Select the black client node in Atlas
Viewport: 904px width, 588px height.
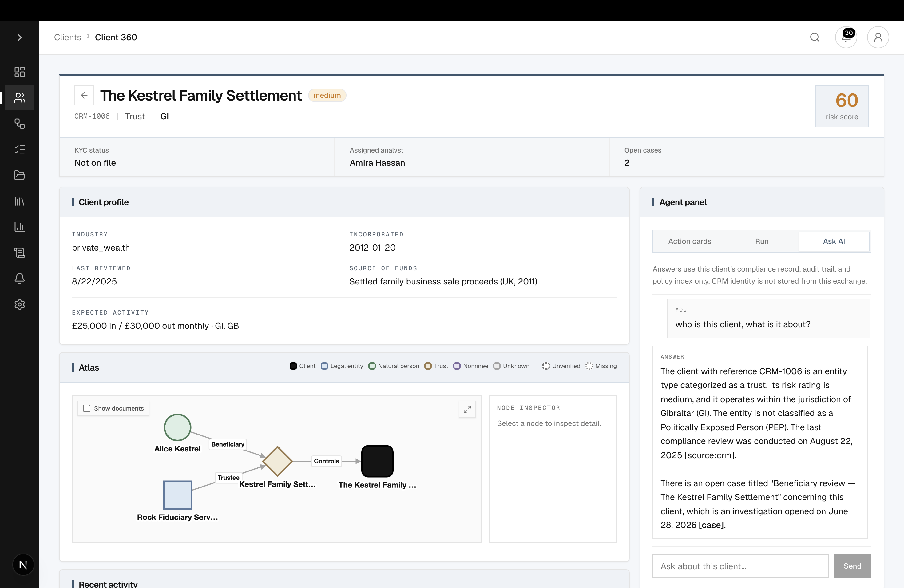(x=377, y=461)
